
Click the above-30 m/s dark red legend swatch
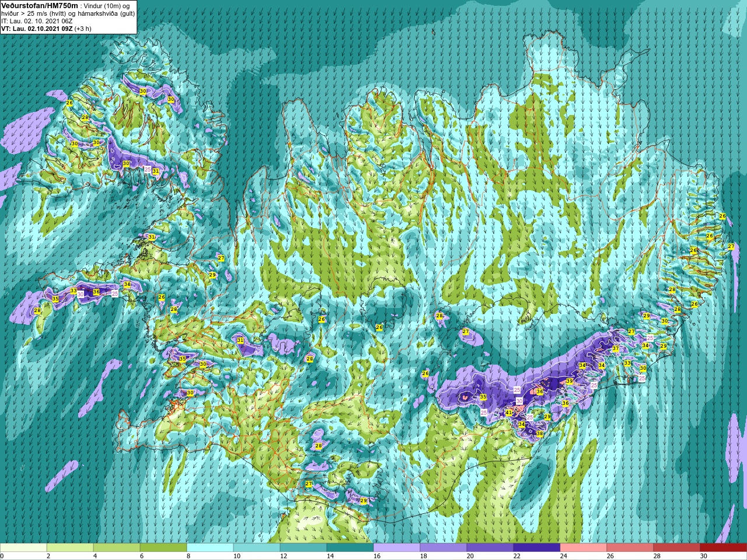[724, 547]
